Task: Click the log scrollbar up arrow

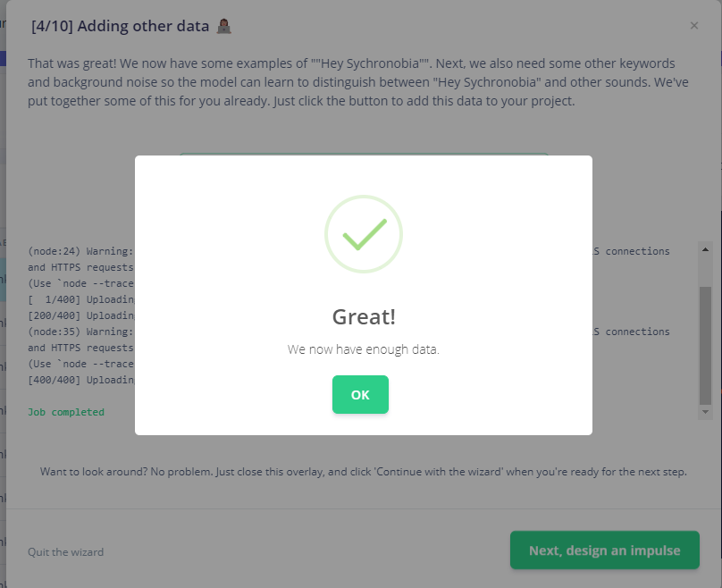Action: point(705,249)
